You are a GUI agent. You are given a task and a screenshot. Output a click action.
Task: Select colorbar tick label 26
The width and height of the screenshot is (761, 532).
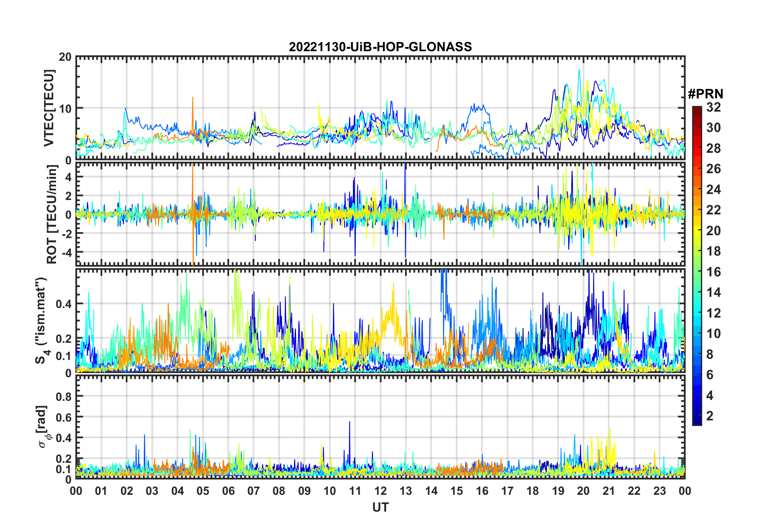(x=713, y=169)
